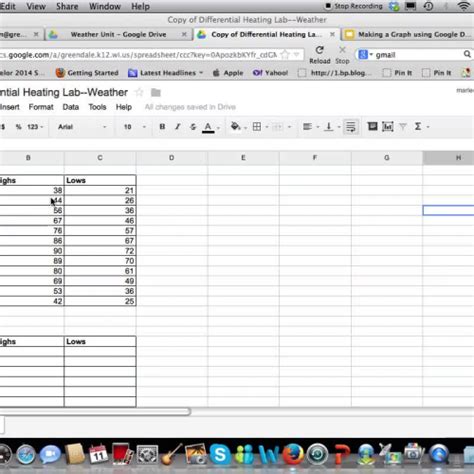Open the Wi-Fi menu bar icon

[x=464, y=6]
